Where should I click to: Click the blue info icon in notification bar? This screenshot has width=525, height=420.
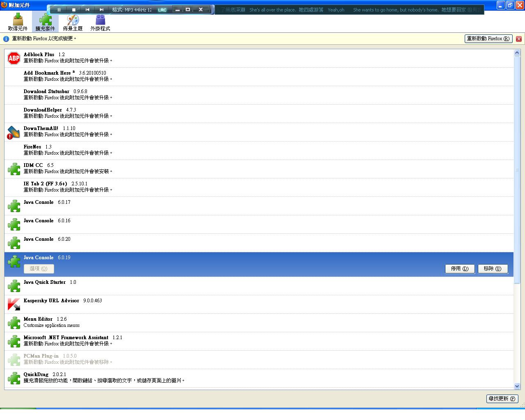[x=6, y=39]
